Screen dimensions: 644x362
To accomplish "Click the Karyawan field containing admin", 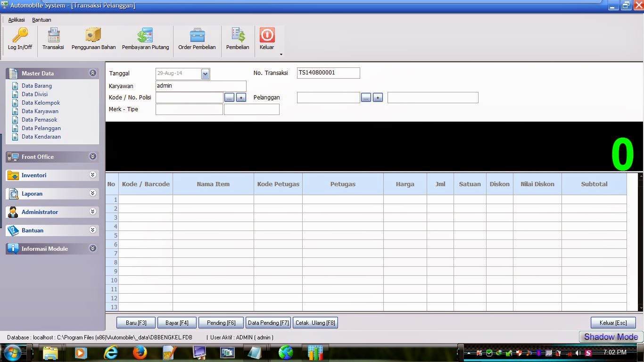I will (x=201, y=86).
